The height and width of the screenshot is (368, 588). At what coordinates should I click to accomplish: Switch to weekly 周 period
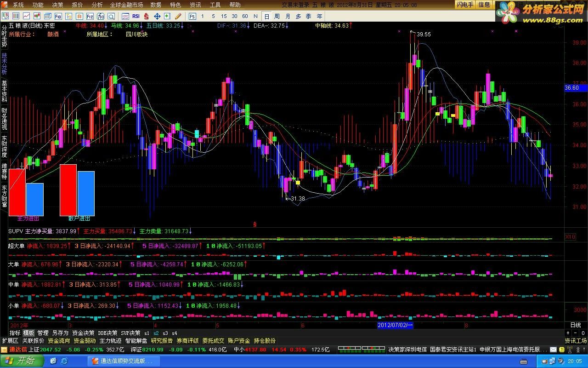point(277,16)
